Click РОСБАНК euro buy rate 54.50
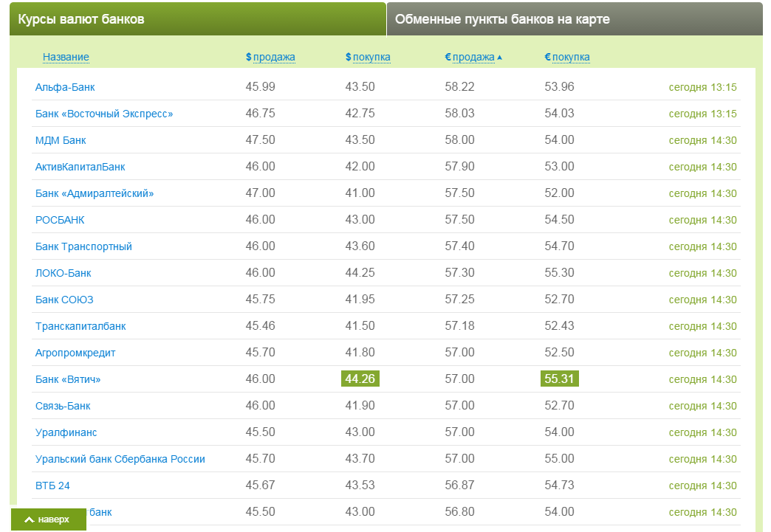 (x=559, y=220)
